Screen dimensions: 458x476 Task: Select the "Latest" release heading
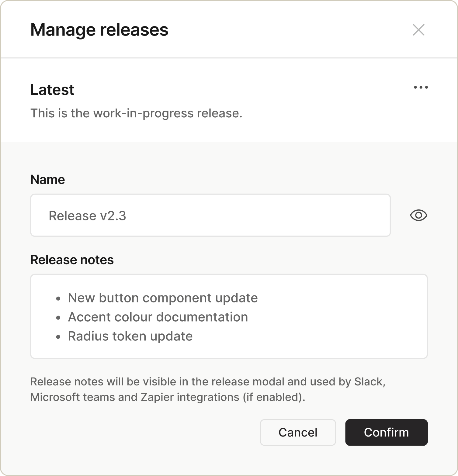pyautogui.click(x=52, y=90)
